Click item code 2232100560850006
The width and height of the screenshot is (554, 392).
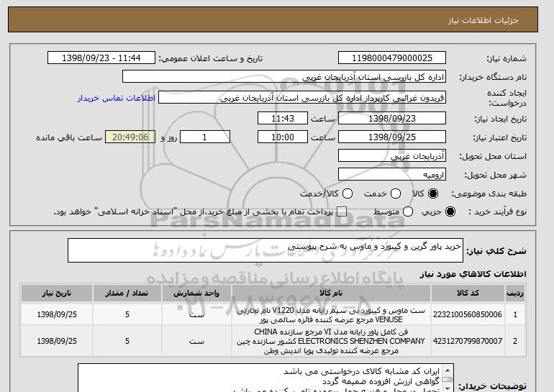pos(468,314)
